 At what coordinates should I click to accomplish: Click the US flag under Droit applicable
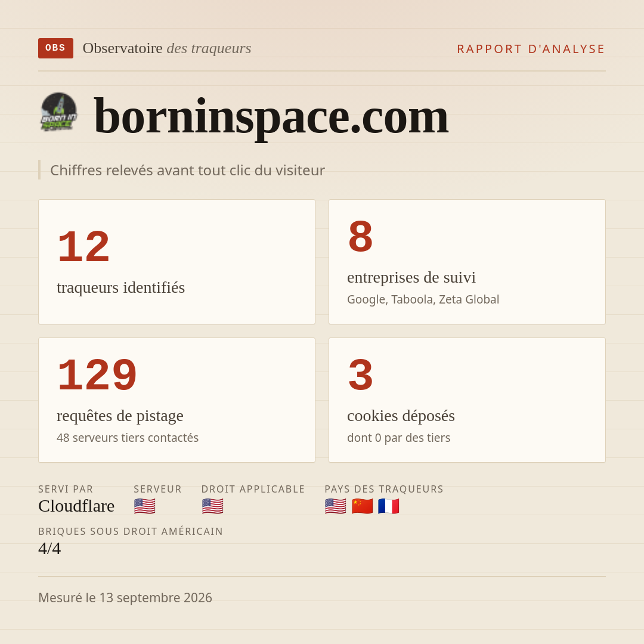click(x=212, y=506)
